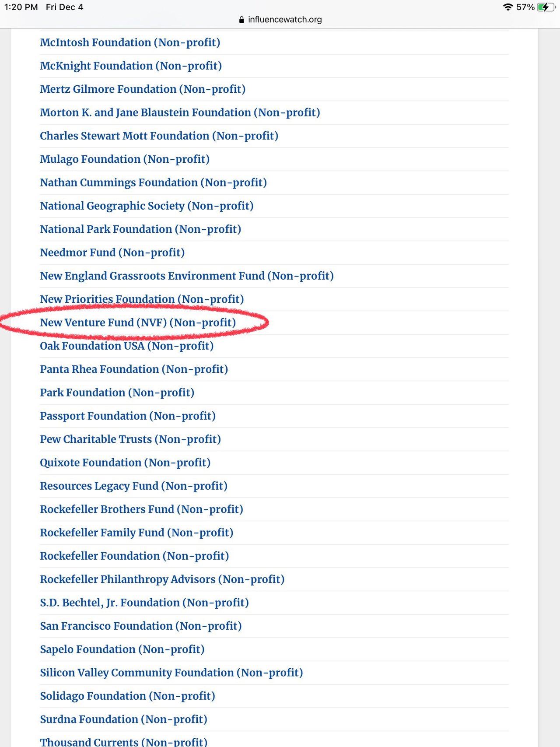Open Rockefeller Foundation link
This screenshot has width=560, height=747.
(134, 556)
